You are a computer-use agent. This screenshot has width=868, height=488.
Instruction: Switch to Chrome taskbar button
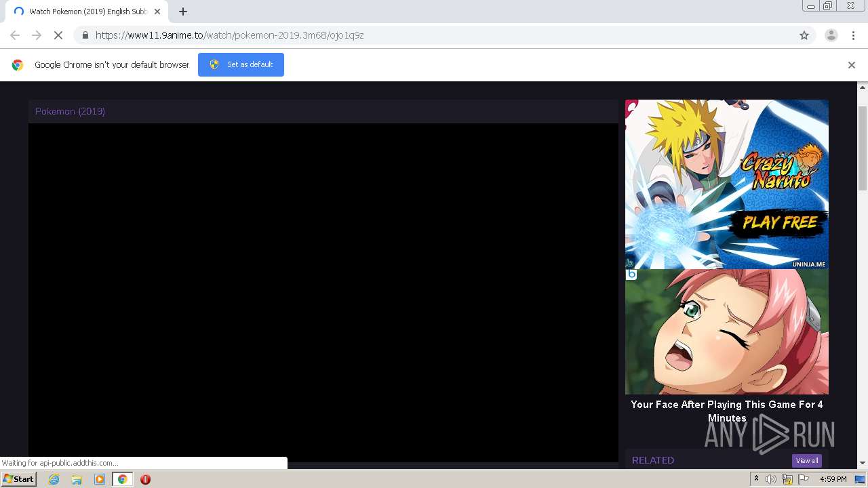[123, 479]
